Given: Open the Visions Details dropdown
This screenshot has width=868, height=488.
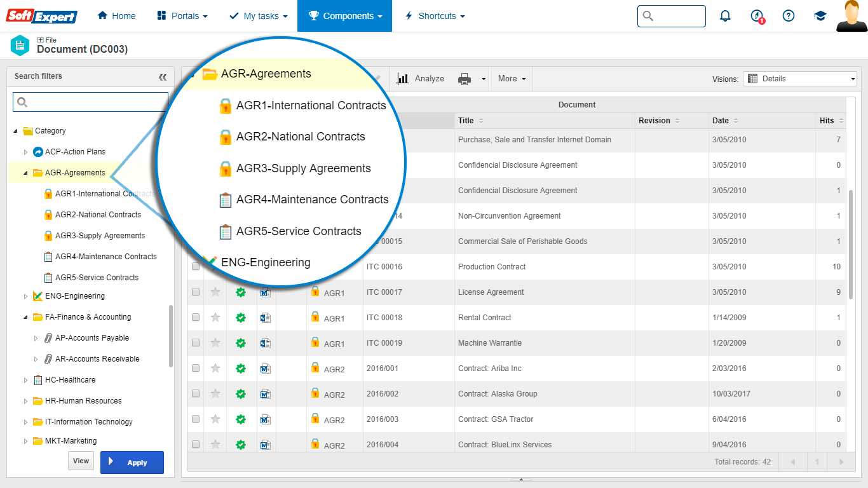Looking at the screenshot, I should click(800, 79).
